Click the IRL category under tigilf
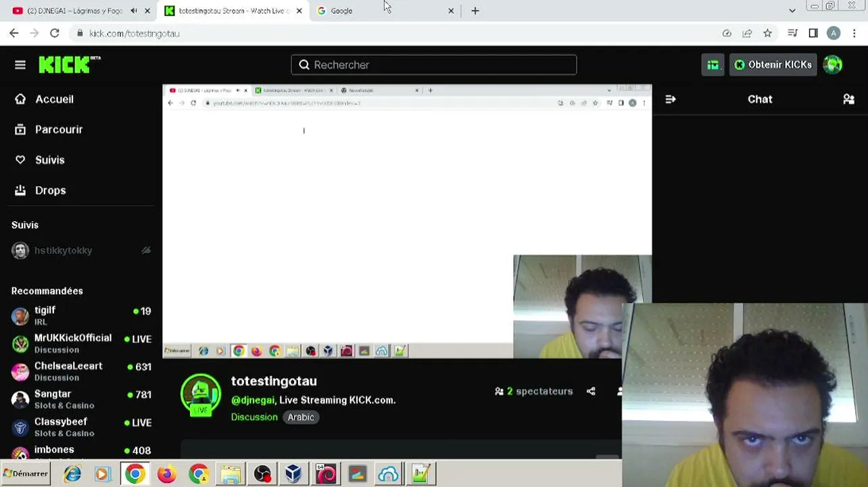This screenshot has width=868, height=487. coord(41,323)
